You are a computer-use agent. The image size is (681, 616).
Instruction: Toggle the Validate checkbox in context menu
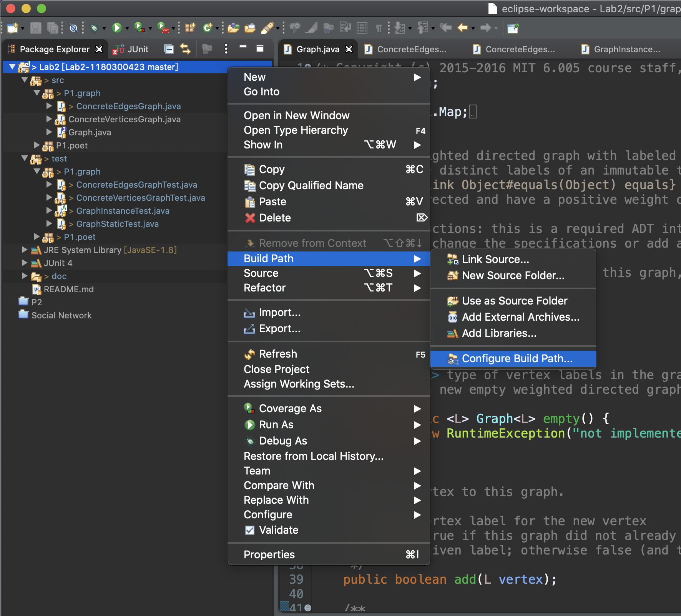point(250,530)
